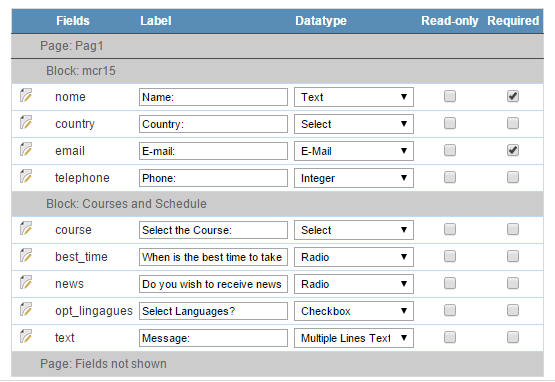555x382 pixels.
Task: Check Required for the telephone field
Action: (513, 177)
